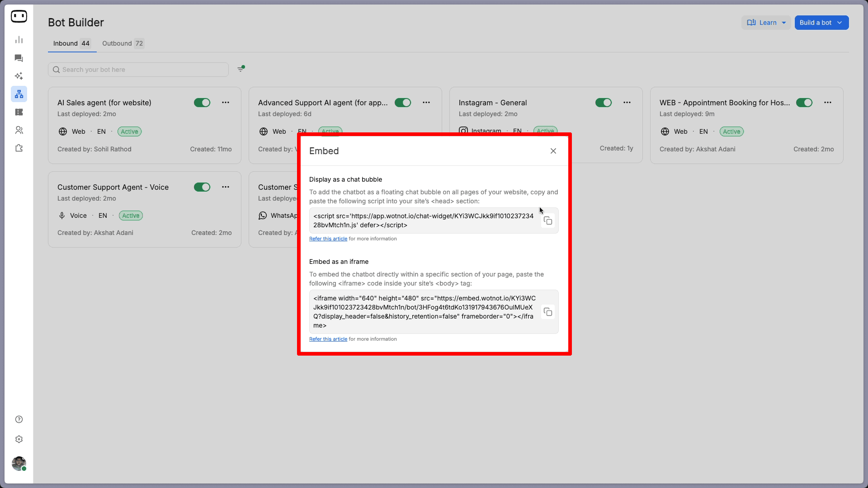Open help question mark icon
868x488 pixels.
(19, 419)
